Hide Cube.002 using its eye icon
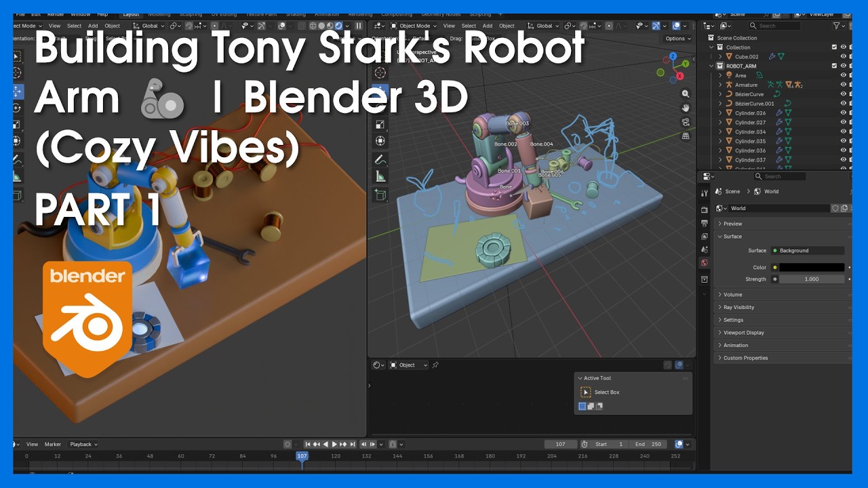Screen dimensions: 868x488 [x=844, y=56]
